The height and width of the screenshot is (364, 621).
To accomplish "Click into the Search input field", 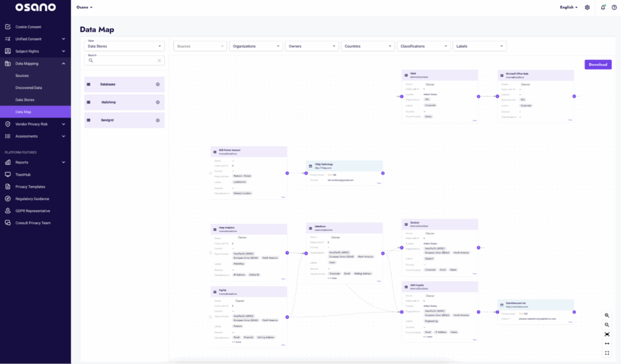I will point(124,61).
